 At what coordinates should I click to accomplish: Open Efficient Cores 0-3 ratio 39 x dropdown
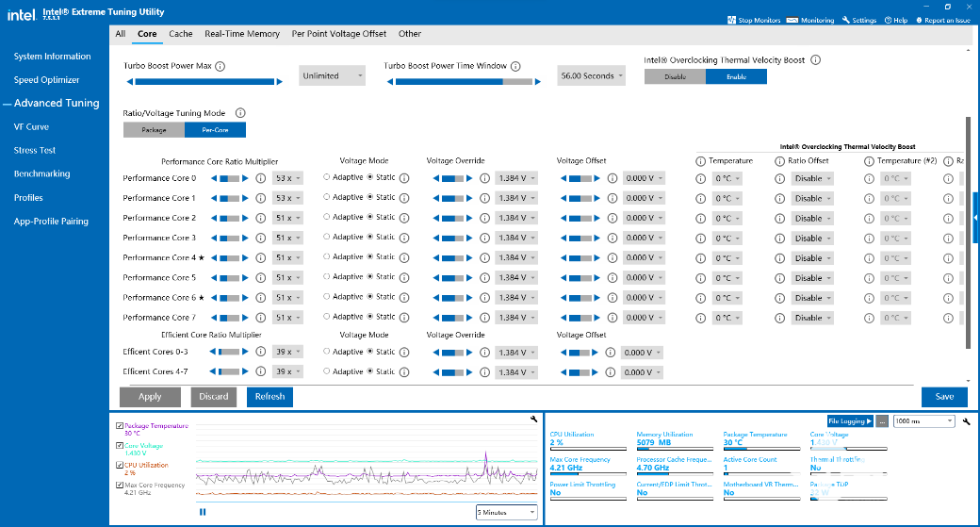click(287, 352)
